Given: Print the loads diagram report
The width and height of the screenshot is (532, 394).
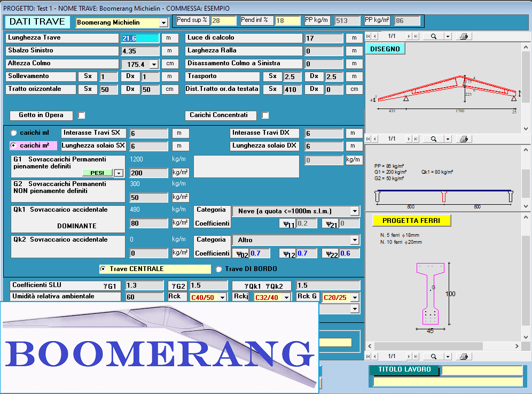Looking at the screenshot, I should [464, 138].
